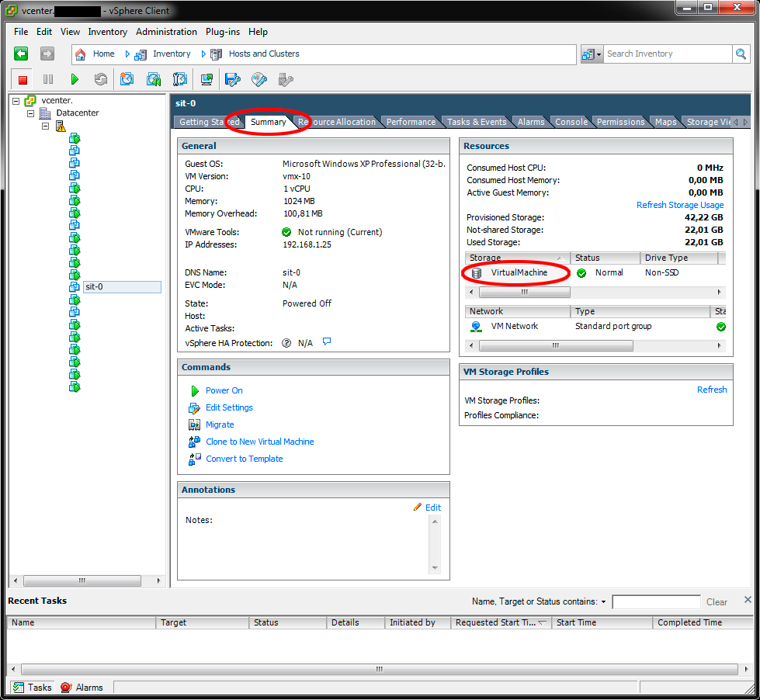Viewport: 760px width, 700px height.
Task: Switch to the Tasks & Events tab
Action: pos(477,122)
